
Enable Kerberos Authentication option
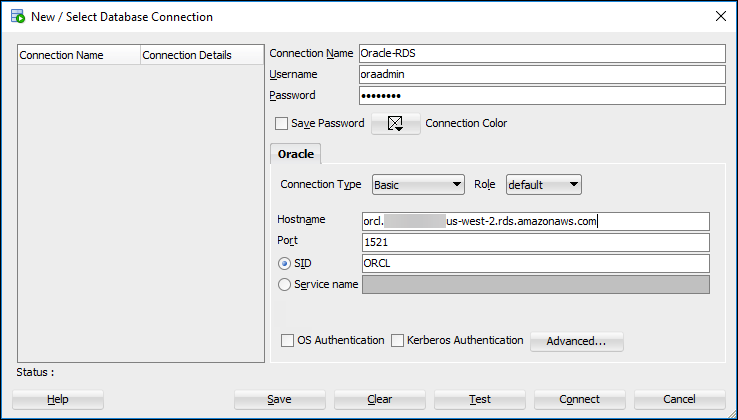point(398,341)
